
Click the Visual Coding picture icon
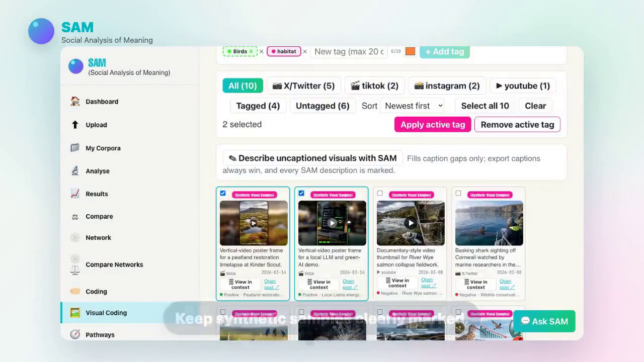point(75,313)
